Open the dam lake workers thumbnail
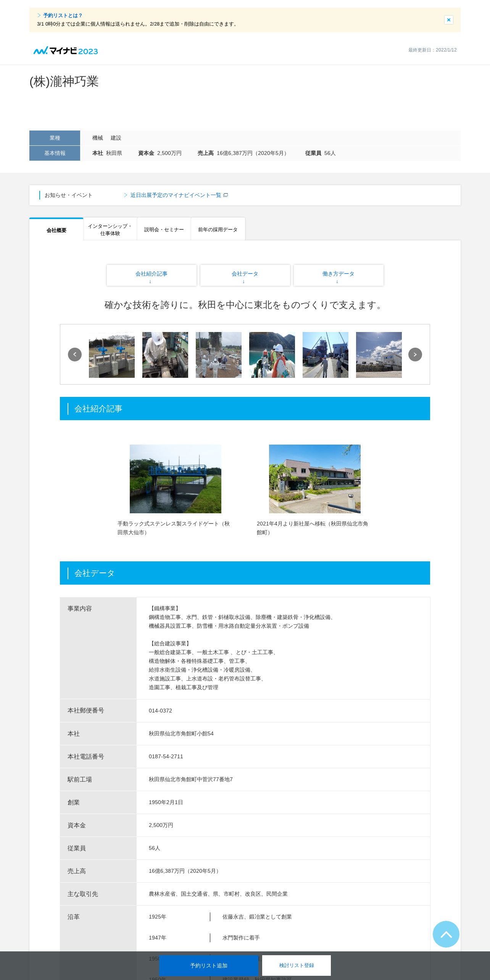 pos(272,355)
